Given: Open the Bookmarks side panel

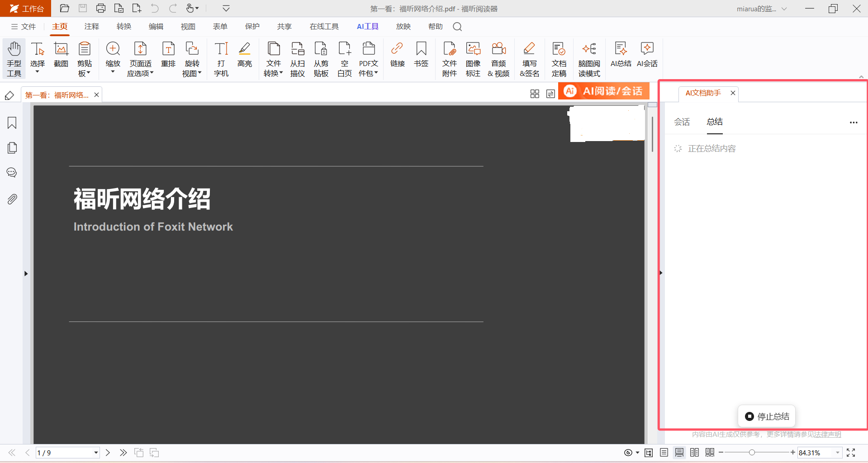Looking at the screenshot, I should 12,123.
